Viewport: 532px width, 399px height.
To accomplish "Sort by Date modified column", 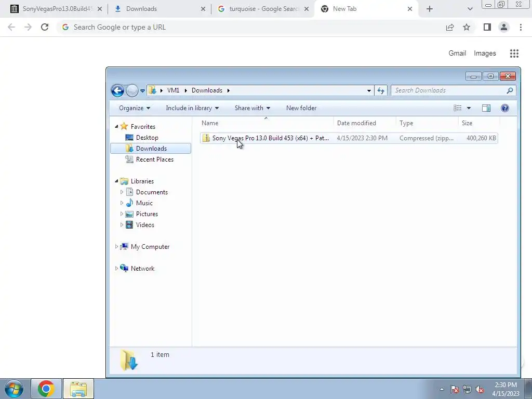I will 365,123.
